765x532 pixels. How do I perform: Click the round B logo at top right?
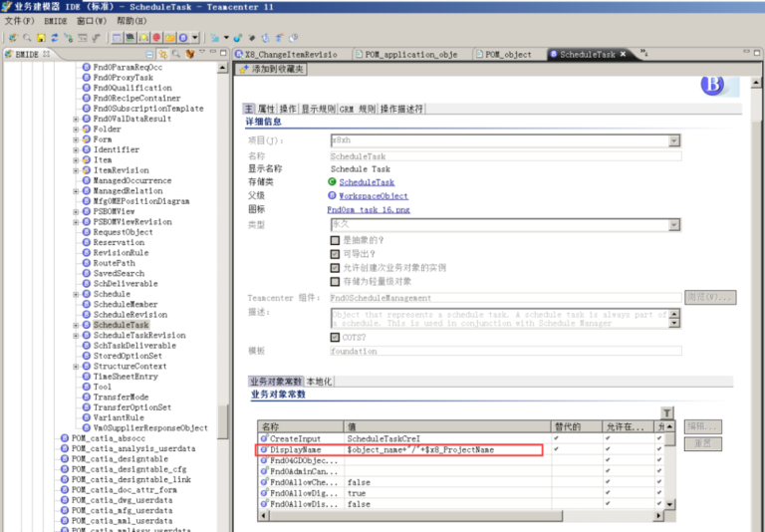click(713, 85)
